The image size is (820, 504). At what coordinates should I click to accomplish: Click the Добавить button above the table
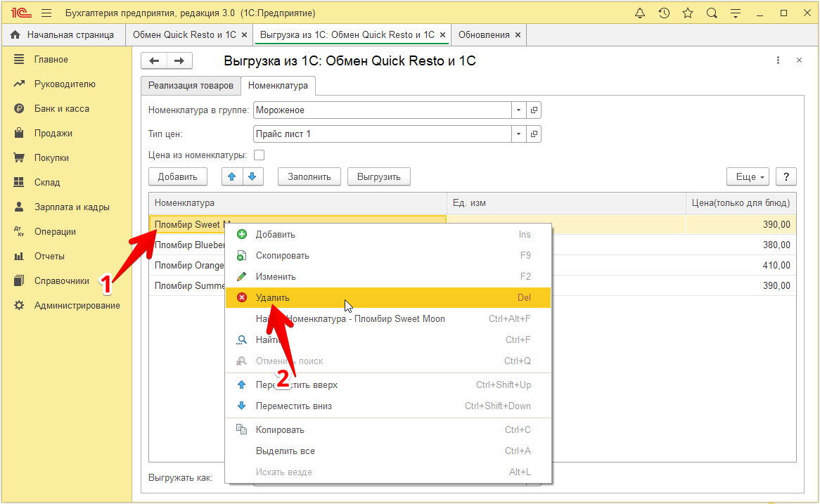(x=178, y=176)
